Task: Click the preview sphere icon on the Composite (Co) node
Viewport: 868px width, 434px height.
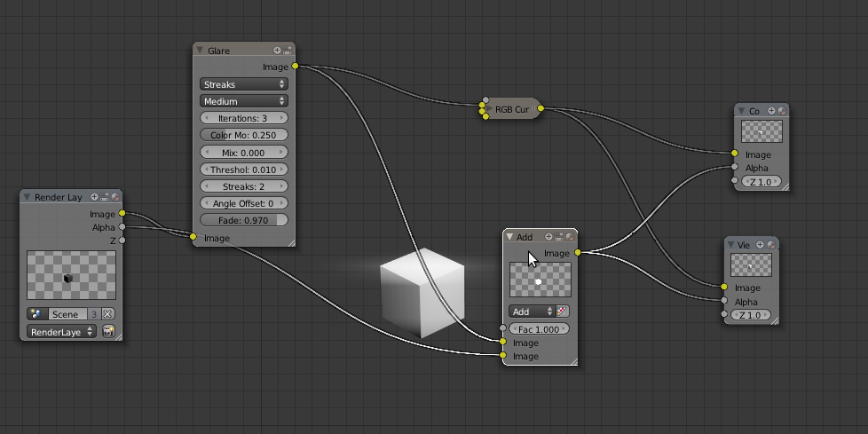Action: (x=782, y=111)
